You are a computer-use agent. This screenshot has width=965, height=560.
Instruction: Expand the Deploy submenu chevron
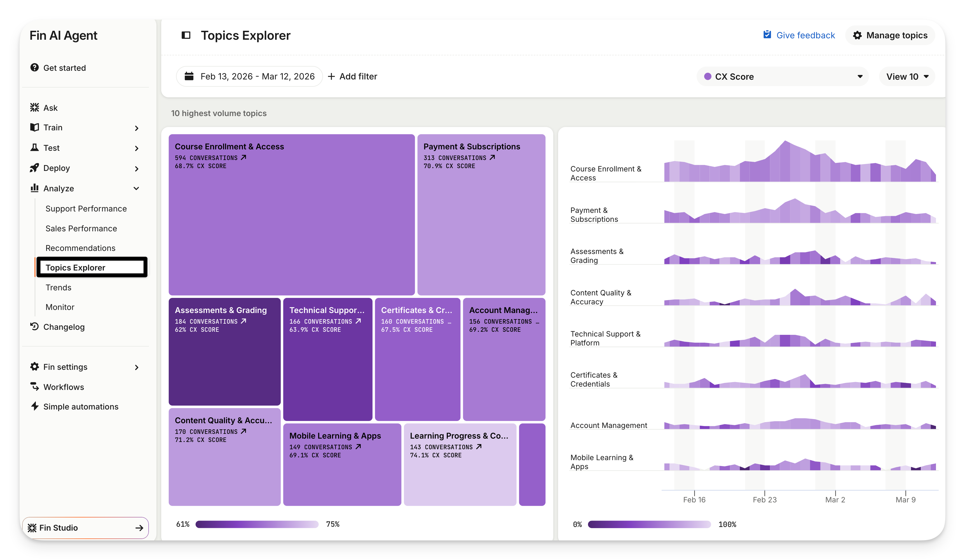point(137,169)
